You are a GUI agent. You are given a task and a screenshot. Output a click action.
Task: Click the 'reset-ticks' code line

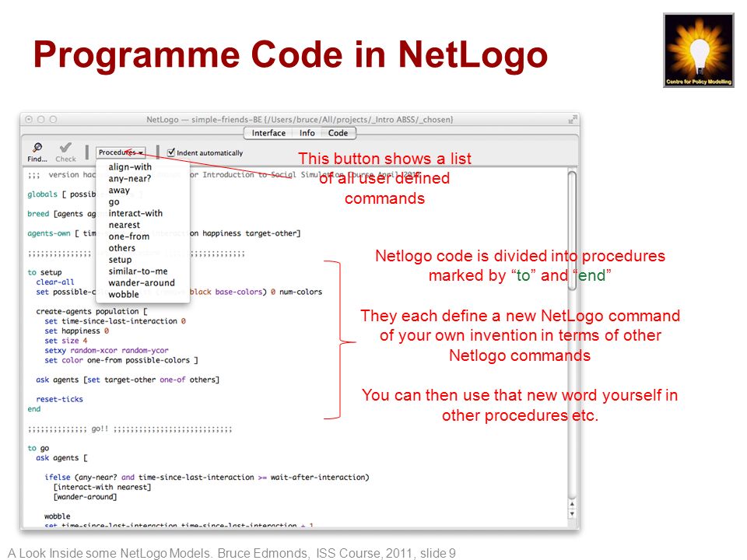click(60, 399)
